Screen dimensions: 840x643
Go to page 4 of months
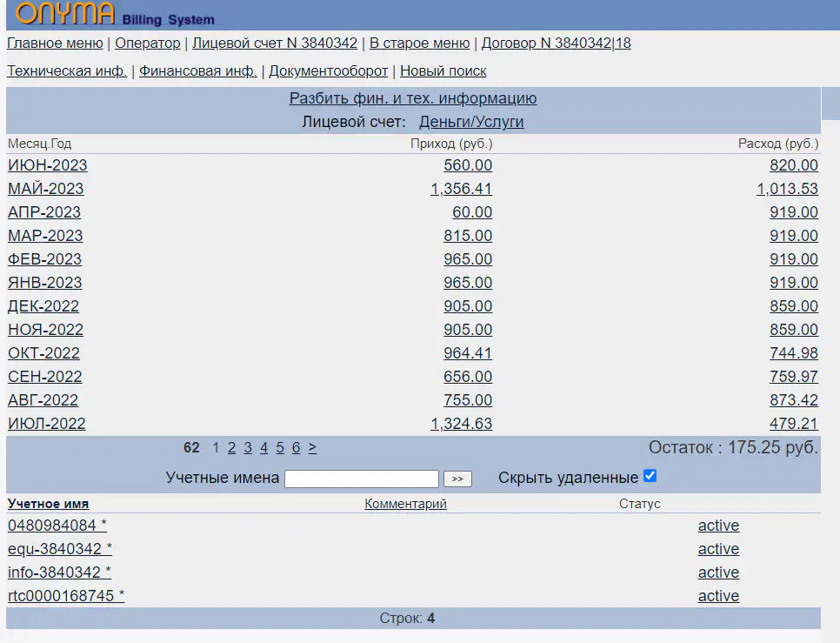[x=263, y=447]
